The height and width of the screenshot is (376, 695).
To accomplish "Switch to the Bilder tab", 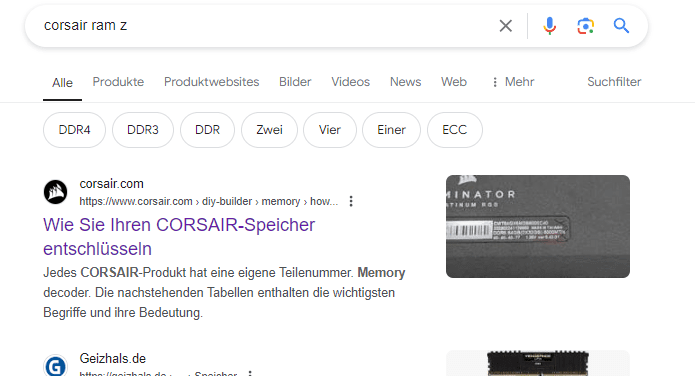I will tap(295, 82).
